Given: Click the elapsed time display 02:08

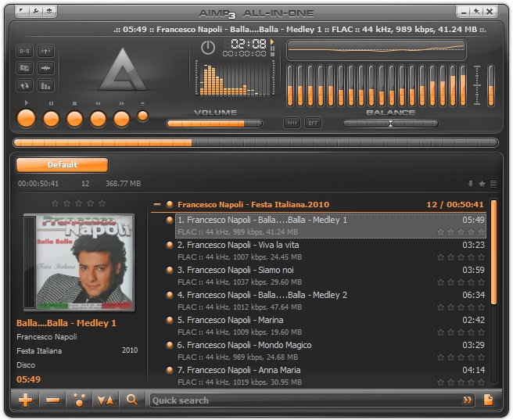Looking at the screenshot, I should pyautogui.click(x=249, y=44).
